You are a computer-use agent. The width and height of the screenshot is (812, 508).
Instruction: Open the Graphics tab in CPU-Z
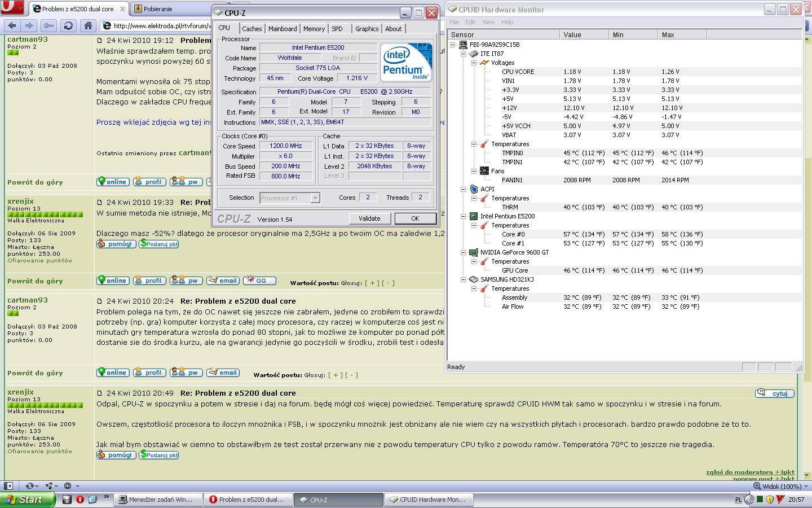point(367,29)
